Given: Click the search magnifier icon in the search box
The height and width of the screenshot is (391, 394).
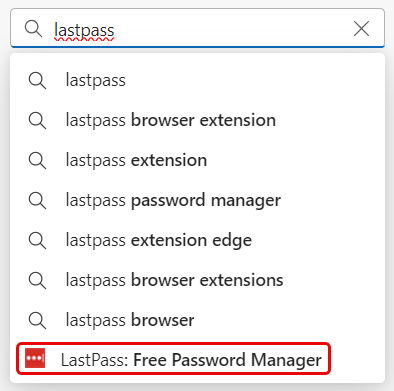Looking at the screenshot, I should [x=33, y=29].
